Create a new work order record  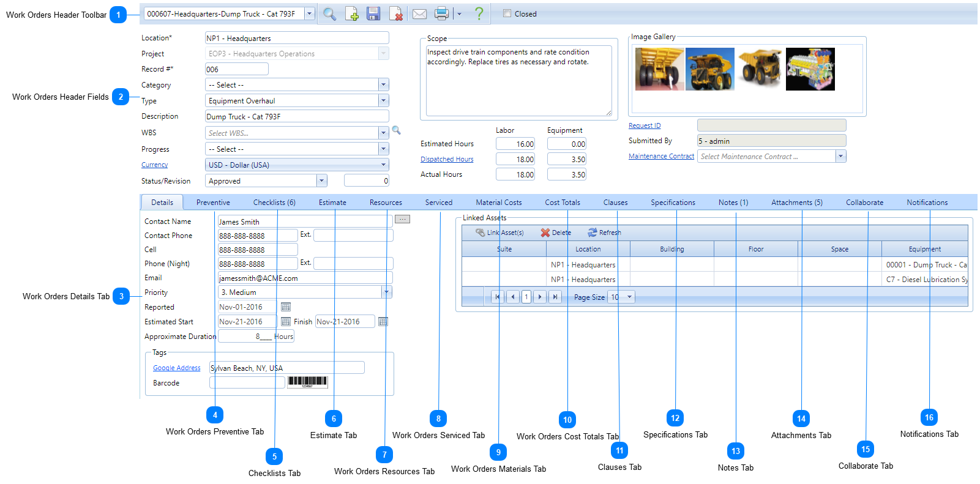(351, 14)
